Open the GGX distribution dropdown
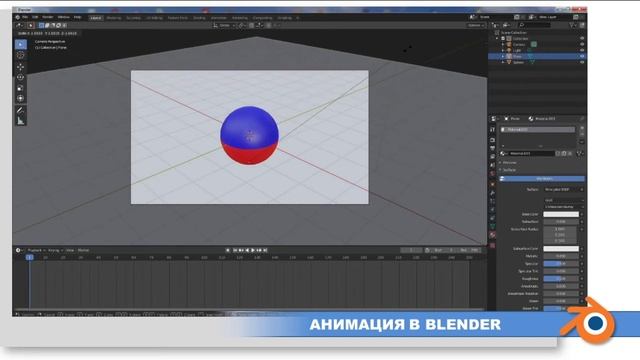This screenshot has height=360, width=640. (x=564, y=200)
